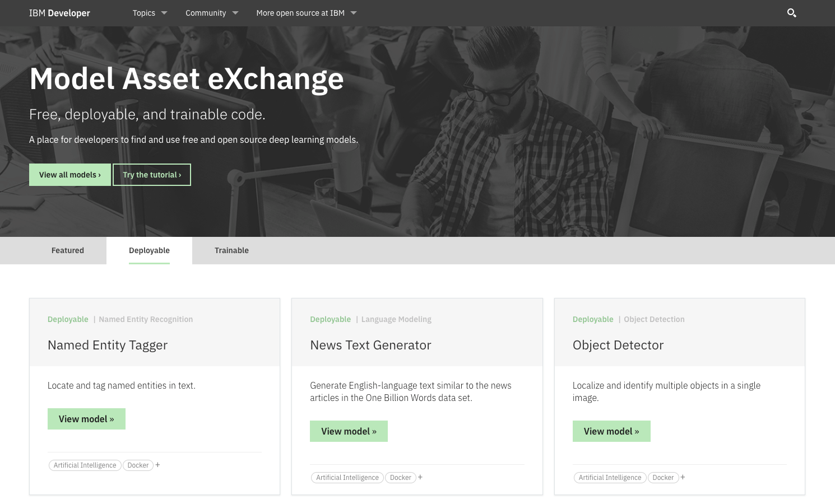Screen dimensions: 835x504
Task: Click the Try the tutorial button
Action: coord(152,175)
